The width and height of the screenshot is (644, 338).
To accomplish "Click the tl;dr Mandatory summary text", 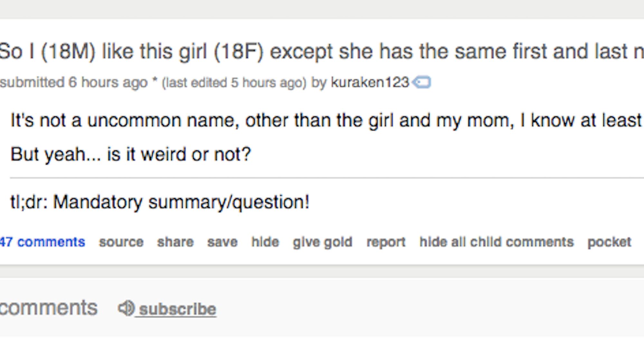I will pyautogui.click(x=160, y=202).
